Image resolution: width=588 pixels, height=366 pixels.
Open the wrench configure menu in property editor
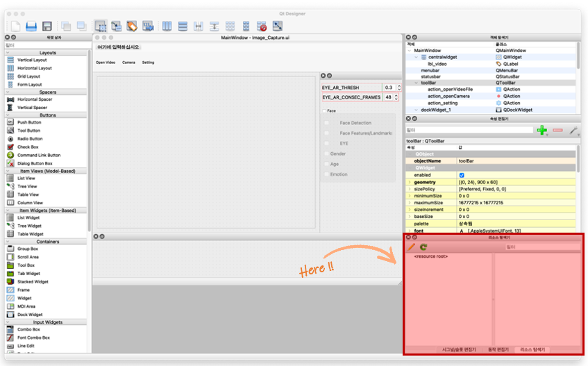click(x=573, y=130)
